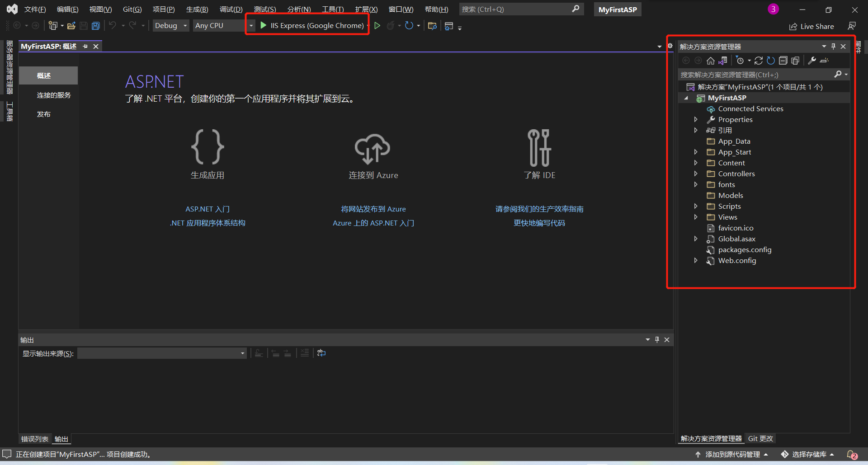Click the gear icon beside the document tab well
This screenshot has height=465, width=868.
(x=670, y=46)
